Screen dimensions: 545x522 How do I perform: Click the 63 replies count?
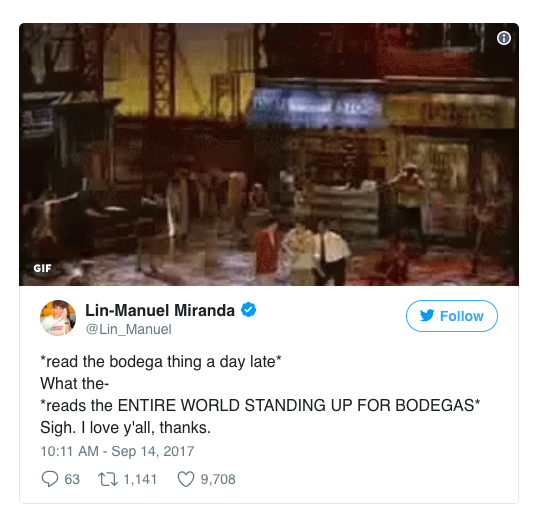72,479
